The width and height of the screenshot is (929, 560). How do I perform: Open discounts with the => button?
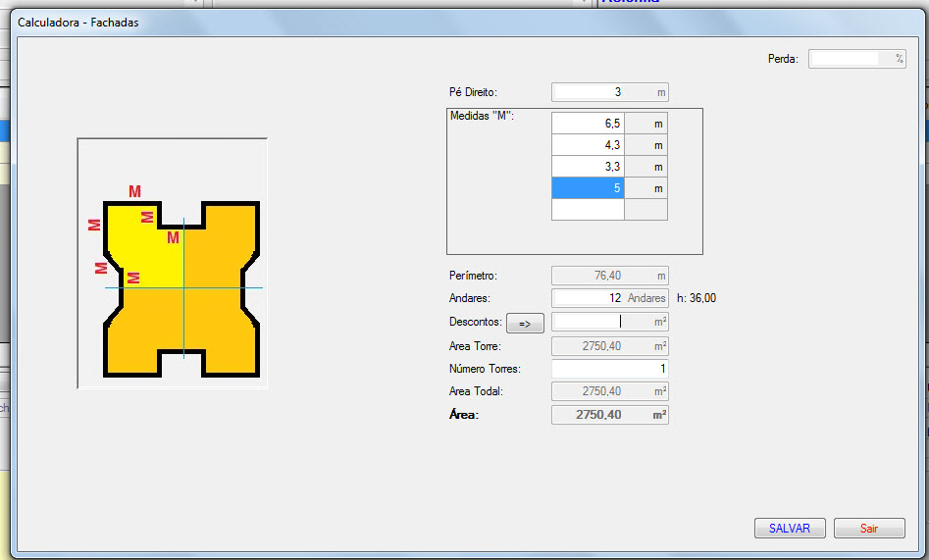tap(525, 323)
